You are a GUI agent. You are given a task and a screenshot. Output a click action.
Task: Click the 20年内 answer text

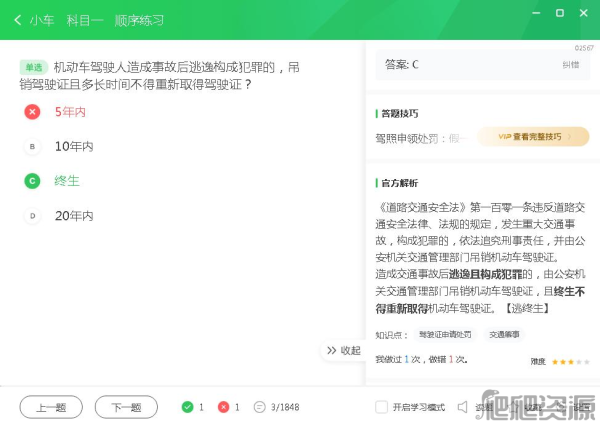(x=74, y=216)
